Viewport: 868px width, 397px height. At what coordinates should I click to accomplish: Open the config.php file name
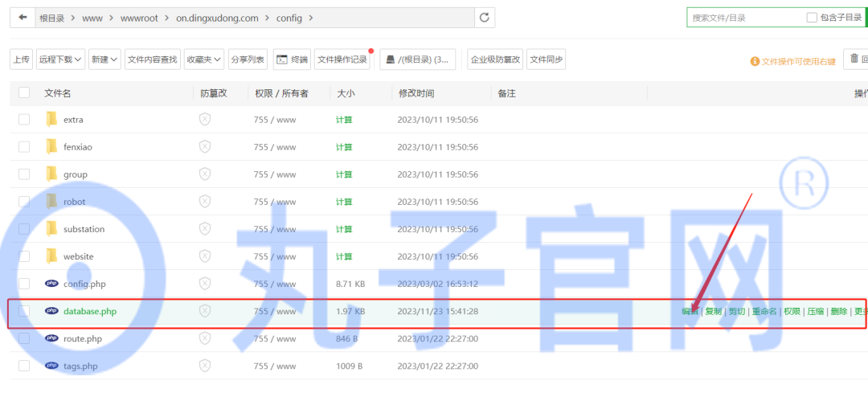[x=84, y=284]
